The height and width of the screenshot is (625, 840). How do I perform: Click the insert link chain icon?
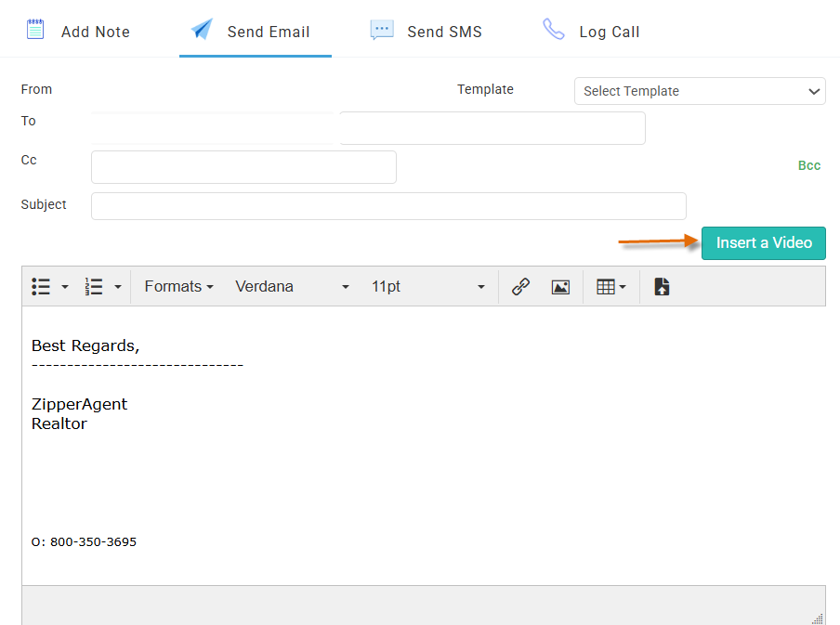pos(521,287)
